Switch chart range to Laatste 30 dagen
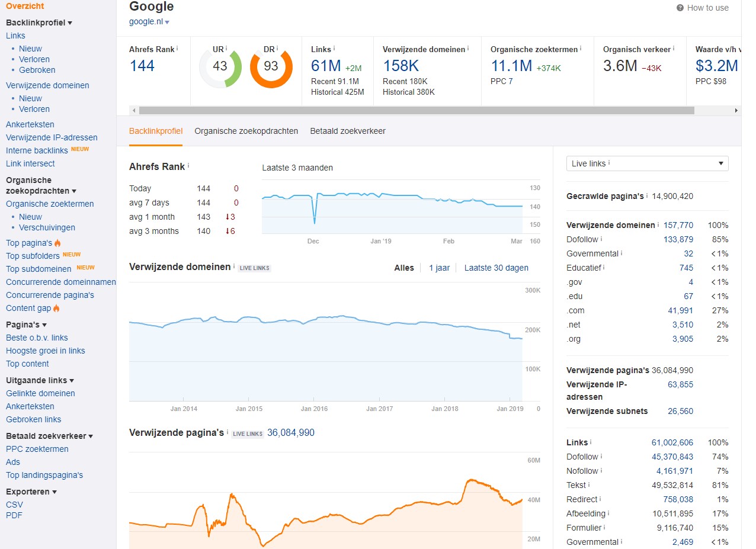The height and width of the screenshot is (549, 756). [496, 268]
